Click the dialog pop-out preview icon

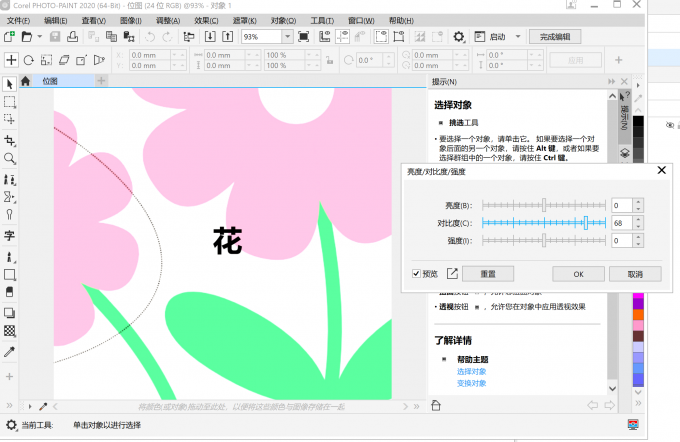452,273
